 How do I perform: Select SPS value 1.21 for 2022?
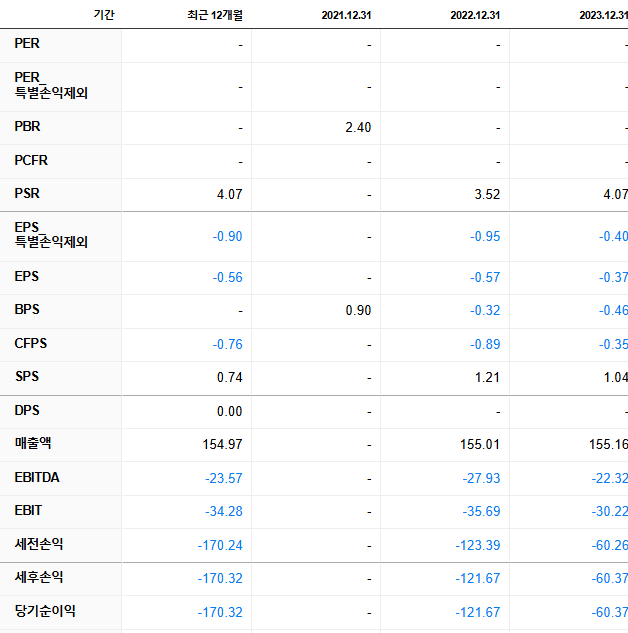point(487,378)
